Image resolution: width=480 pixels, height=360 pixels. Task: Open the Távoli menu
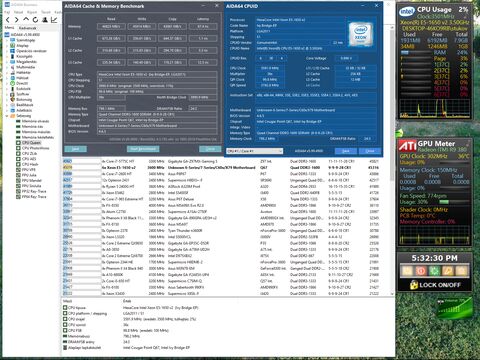pos(46,12)
